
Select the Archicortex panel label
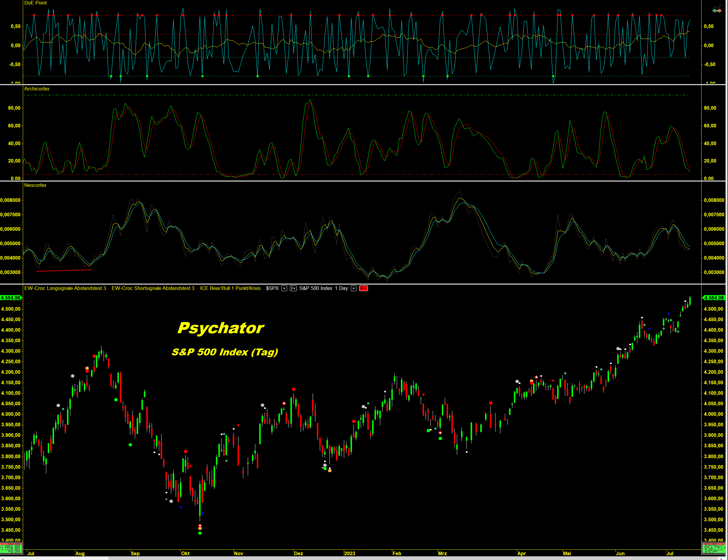pos(37,89)
